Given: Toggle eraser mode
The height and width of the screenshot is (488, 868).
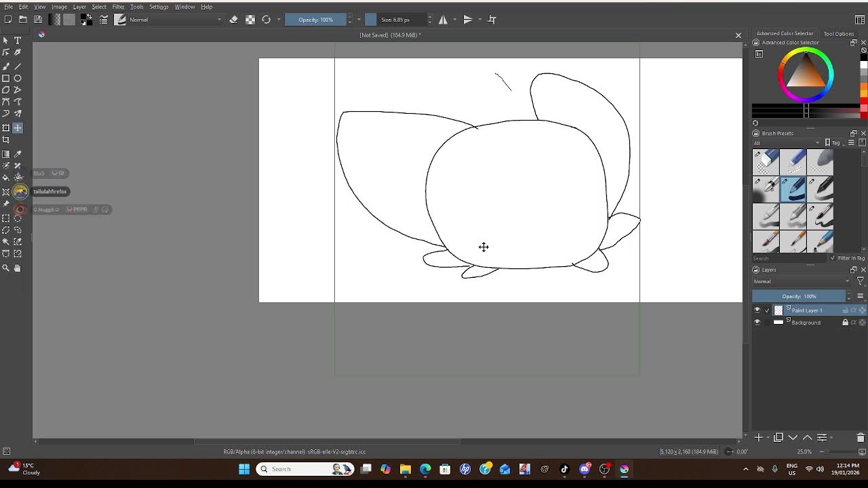Looking at the screenshot, I should coord(234,20).
